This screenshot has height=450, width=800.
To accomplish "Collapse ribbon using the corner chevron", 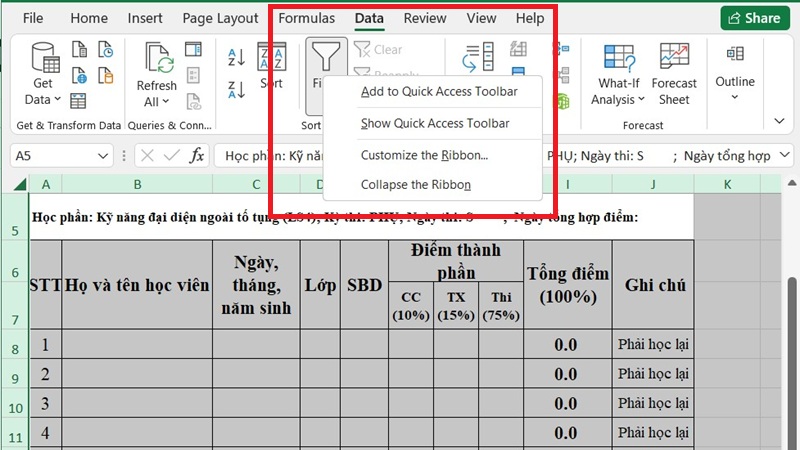I will [779, 121].
